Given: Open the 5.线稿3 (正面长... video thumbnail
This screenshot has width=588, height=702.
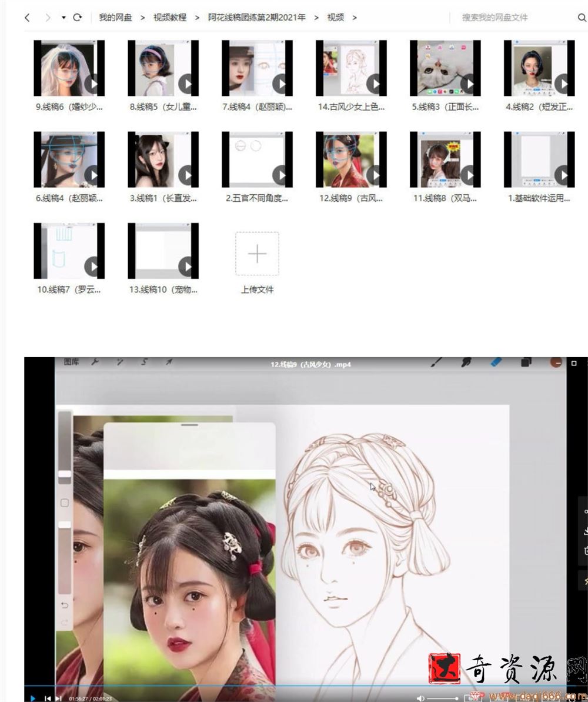Looking at the screenshot, I should (x=445, y=68).
